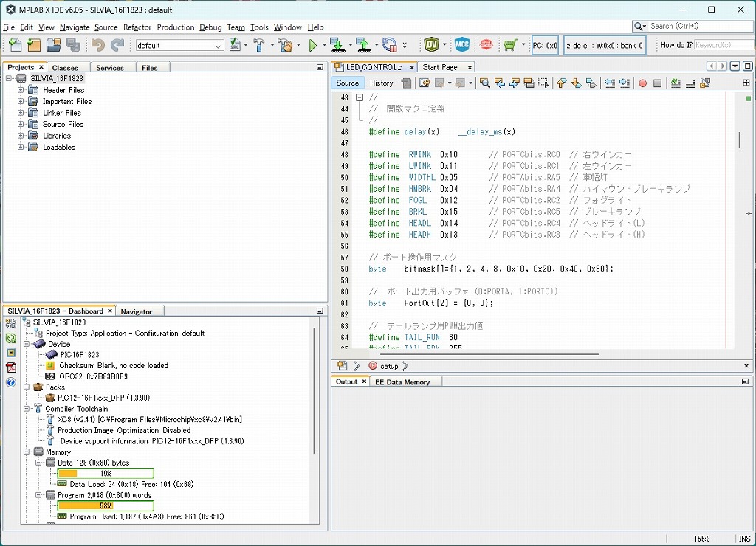This screenshot has width=756, height=546.
Task: Expand the Header Files folder
Action: coord(20,90)
